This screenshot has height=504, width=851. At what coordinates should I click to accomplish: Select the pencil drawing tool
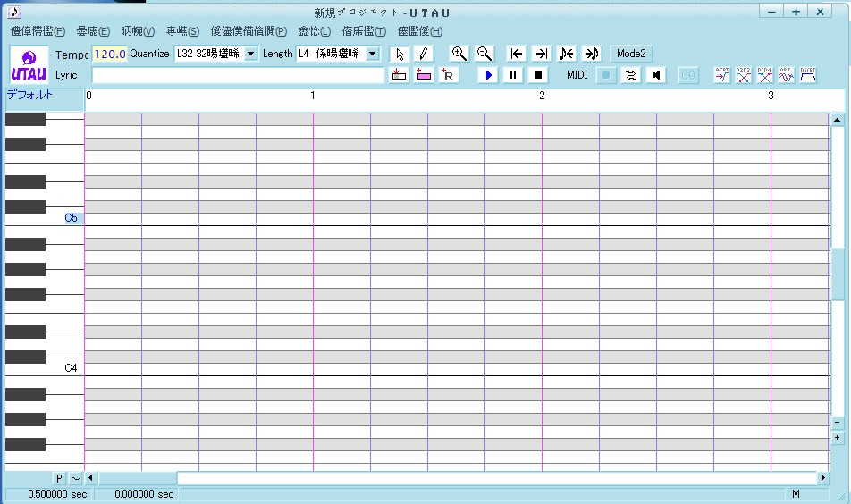click(424, 54)
